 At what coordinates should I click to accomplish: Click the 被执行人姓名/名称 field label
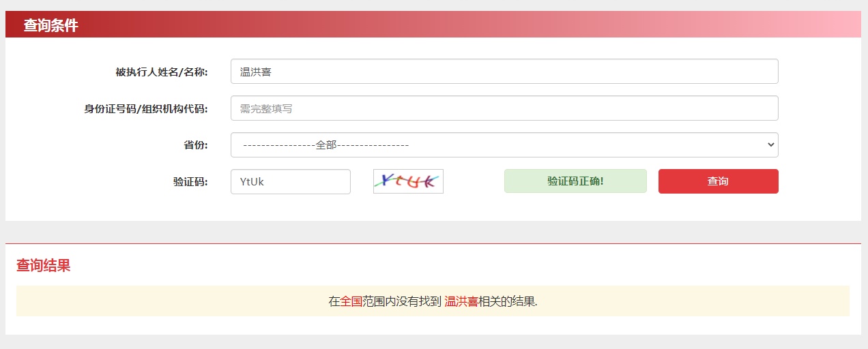coord(162,72)
